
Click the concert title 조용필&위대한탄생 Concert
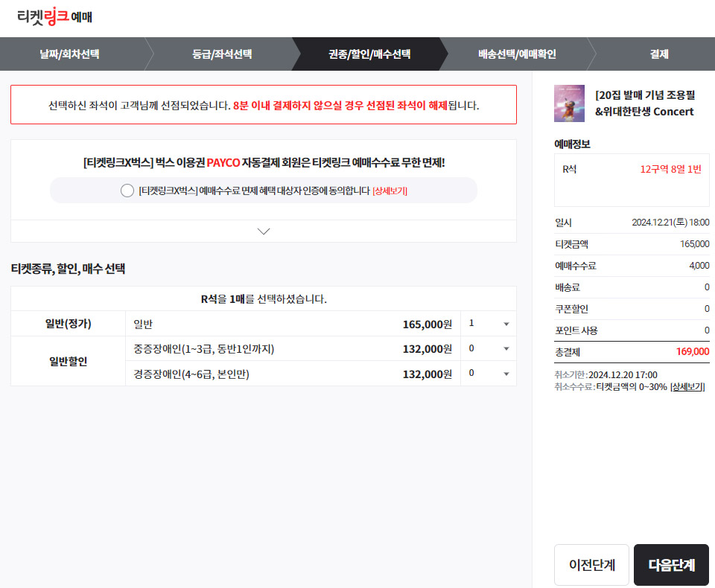point(645,103)
